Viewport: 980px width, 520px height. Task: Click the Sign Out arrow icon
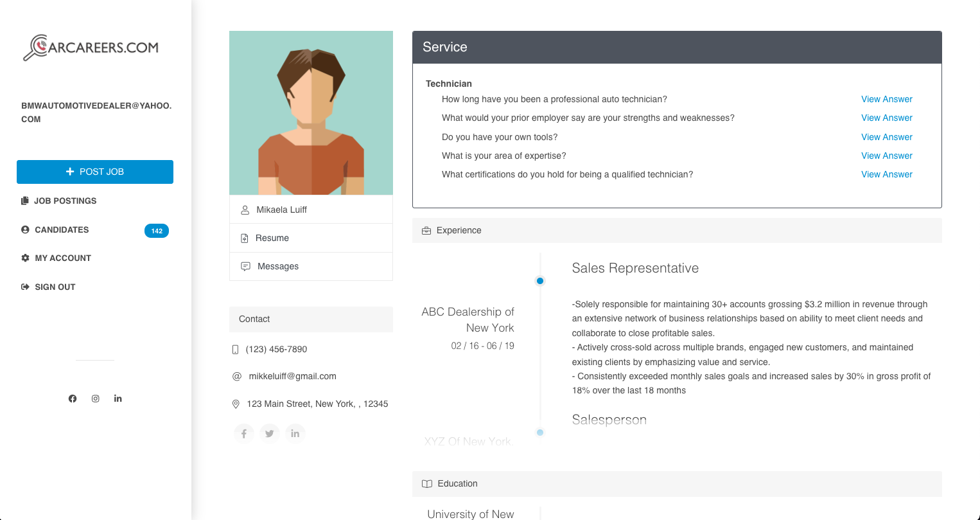(x=25, y=287)
